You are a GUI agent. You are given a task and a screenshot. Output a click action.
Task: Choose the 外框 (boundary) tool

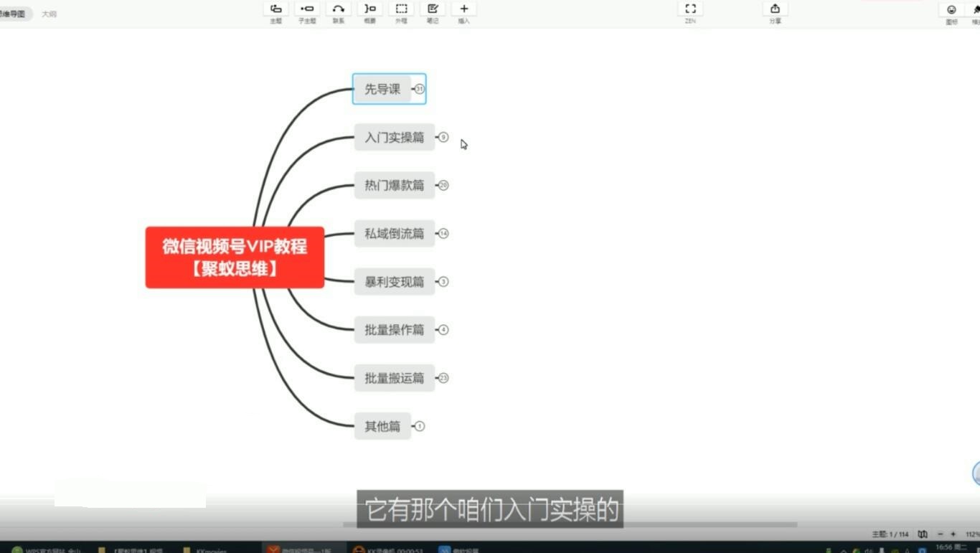pyautogui.click(x=401, y=9)
